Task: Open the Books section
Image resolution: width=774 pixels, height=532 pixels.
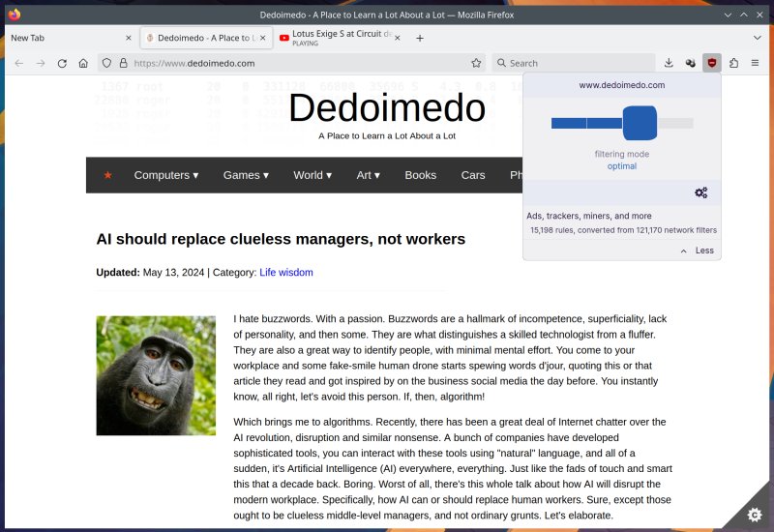Action: point(421,175)
